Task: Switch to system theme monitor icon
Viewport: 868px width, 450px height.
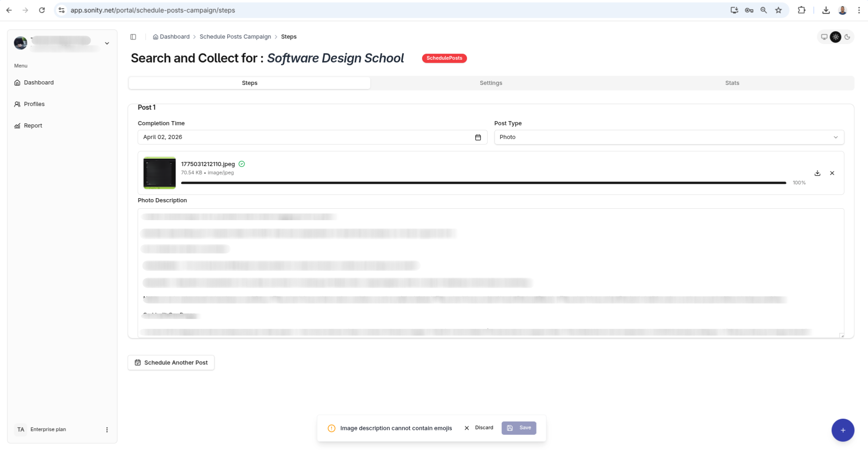Action: (x=824, y=37)
